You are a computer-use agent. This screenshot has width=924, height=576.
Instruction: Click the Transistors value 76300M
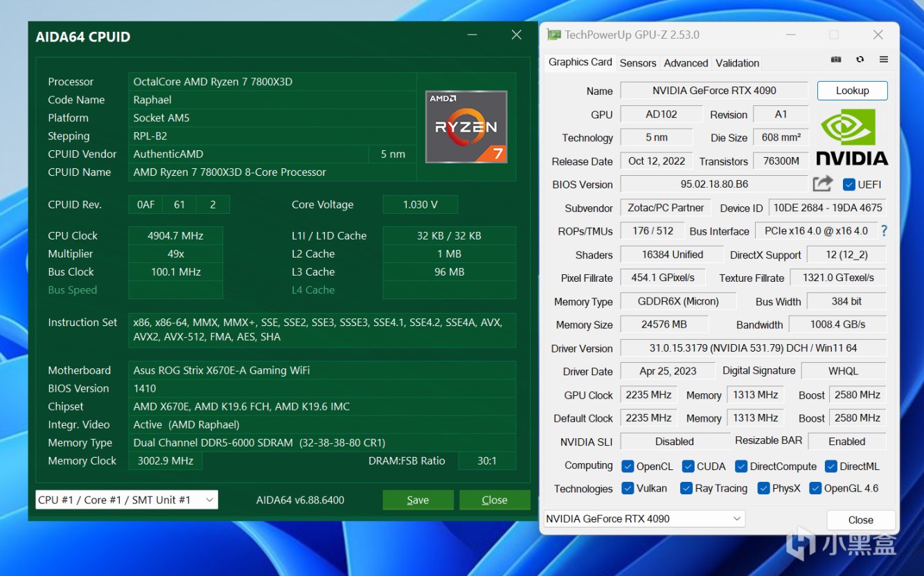pyautogui.click(x=781, y=161)
